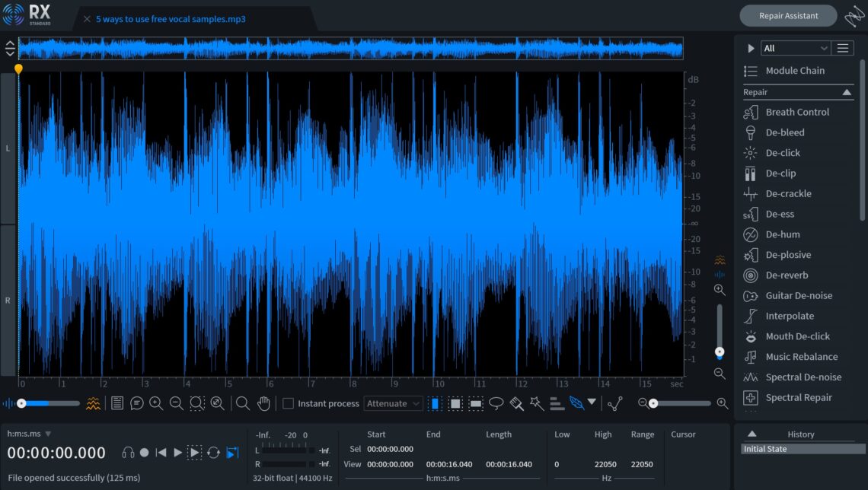Open the All modules filter dropdown
The width and height of the screenshot is (868, 490).
796,47
